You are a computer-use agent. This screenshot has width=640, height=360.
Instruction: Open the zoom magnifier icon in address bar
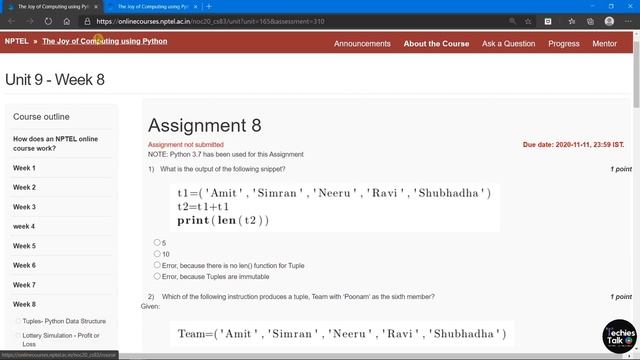tap(512, 21)
